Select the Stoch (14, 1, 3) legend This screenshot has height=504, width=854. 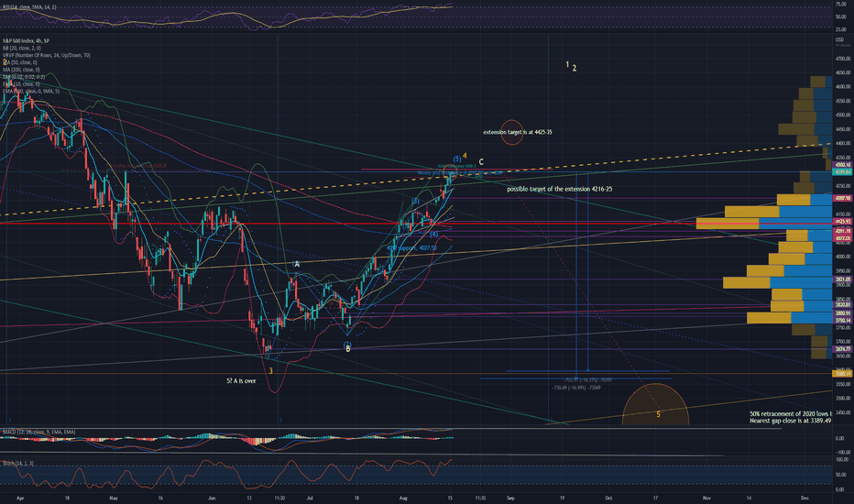[18, 463]
